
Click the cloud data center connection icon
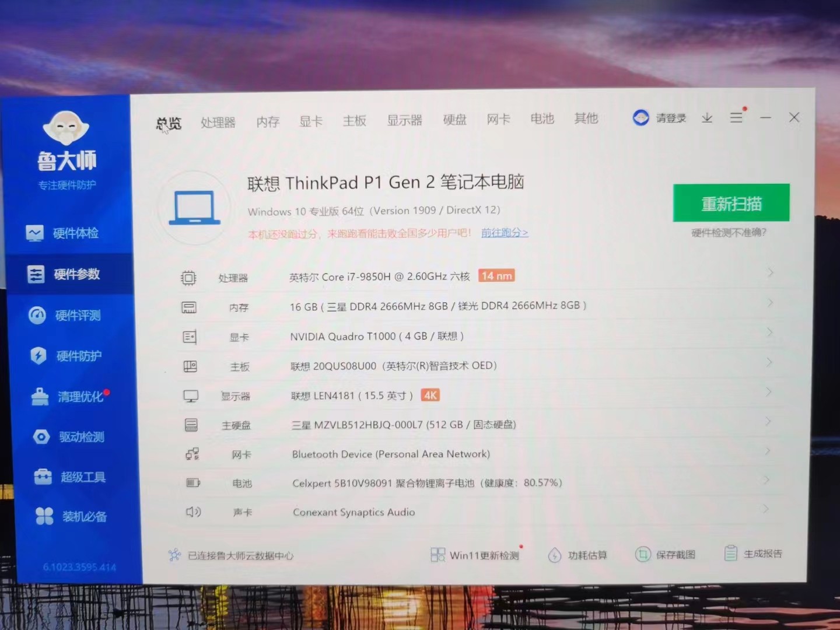coord(174,555)
